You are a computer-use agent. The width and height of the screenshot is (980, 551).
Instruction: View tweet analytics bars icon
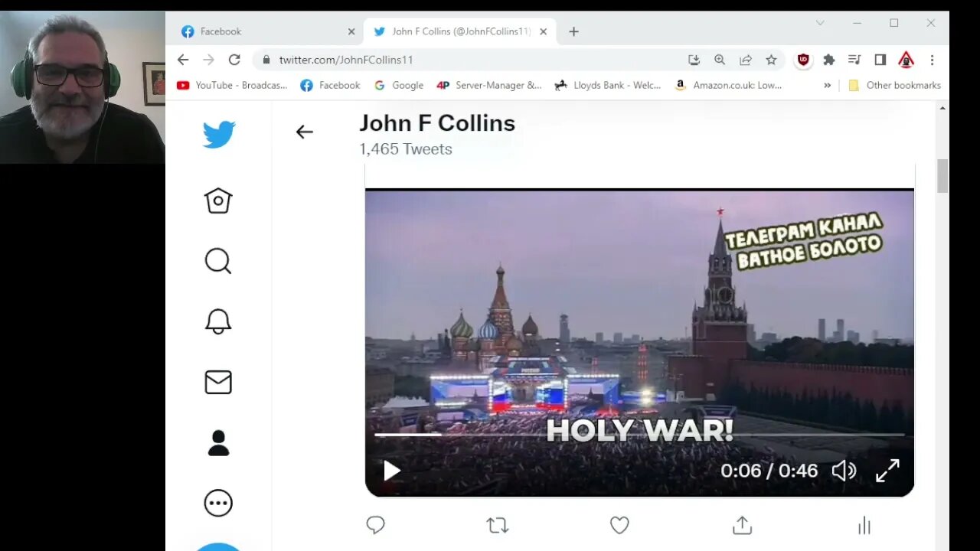click(864, 525)
